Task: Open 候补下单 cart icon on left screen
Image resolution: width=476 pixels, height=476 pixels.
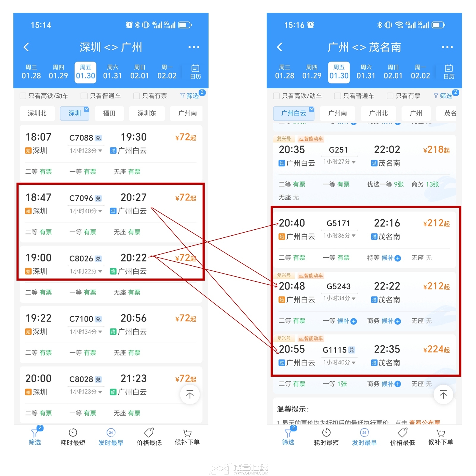Action: [x=187, y=433]
